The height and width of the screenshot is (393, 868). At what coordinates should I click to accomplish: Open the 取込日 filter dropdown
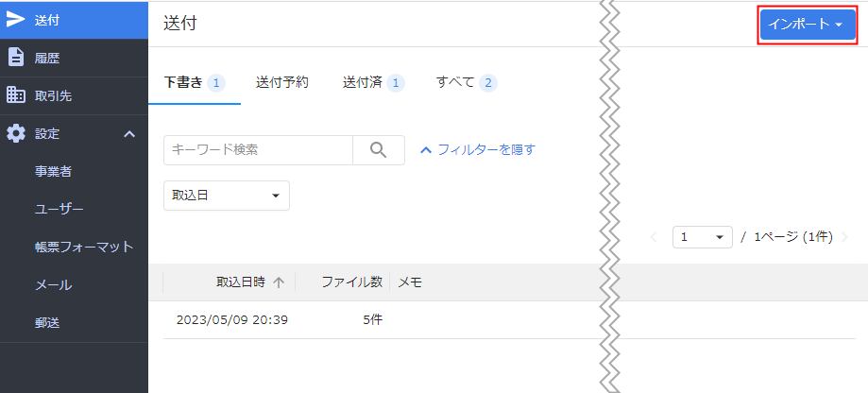click(227, 196)
